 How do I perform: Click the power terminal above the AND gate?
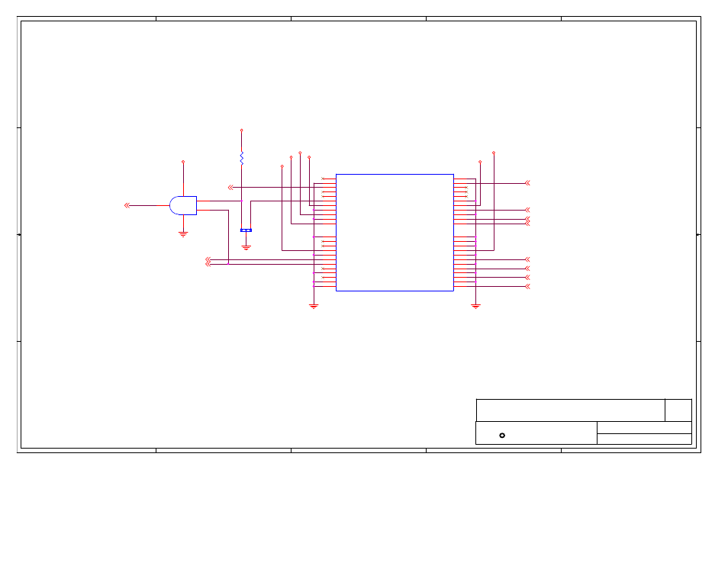pyautogui.click(x=183, y=162)
